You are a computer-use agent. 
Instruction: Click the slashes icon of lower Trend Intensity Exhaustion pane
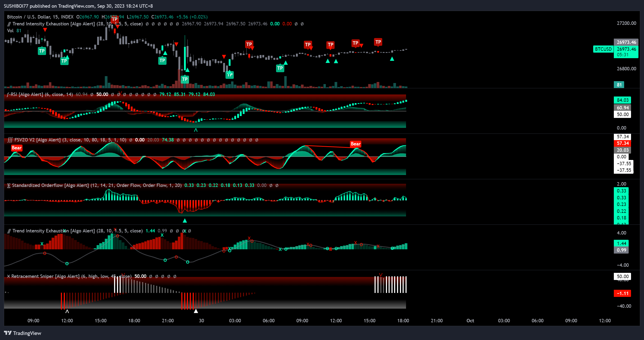coord(9,231)
